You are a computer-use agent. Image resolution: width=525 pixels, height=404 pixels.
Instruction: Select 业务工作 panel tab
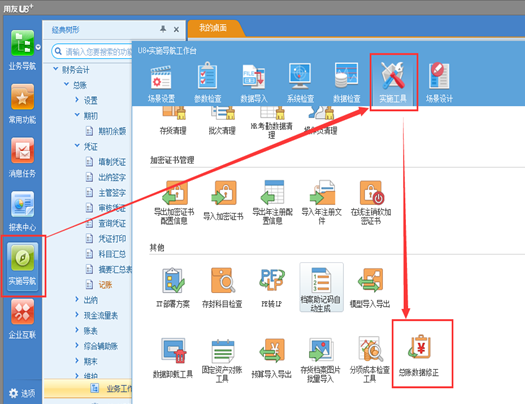click(x=88, y=388)
